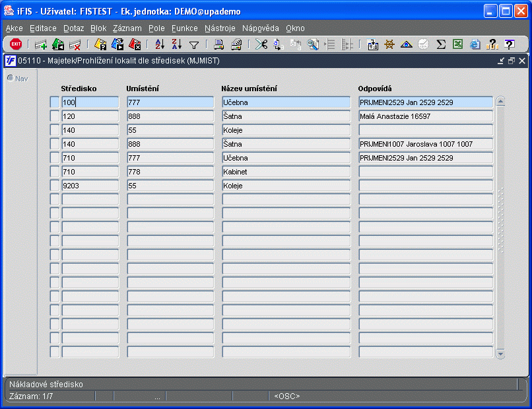Click the question mark over boxes icon
The width and height of the screenshot is (532, 409).
(492, 44)
